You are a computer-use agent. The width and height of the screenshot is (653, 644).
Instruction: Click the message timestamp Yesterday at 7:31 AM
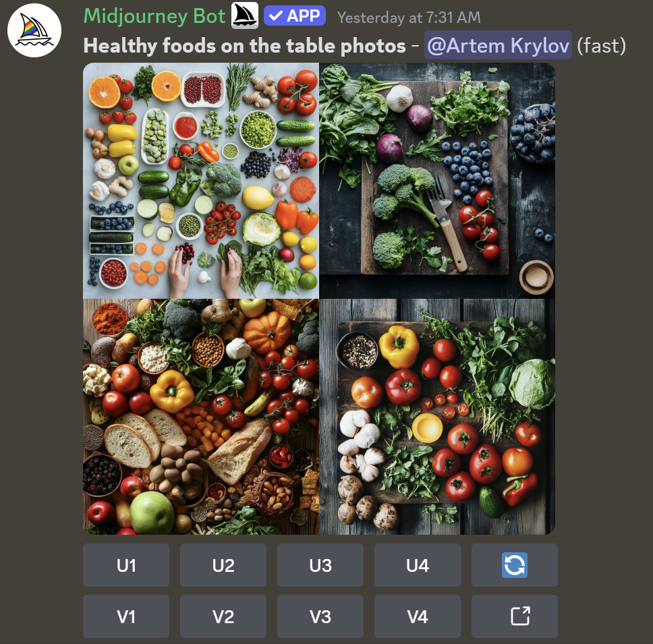(x=409, y=18)
